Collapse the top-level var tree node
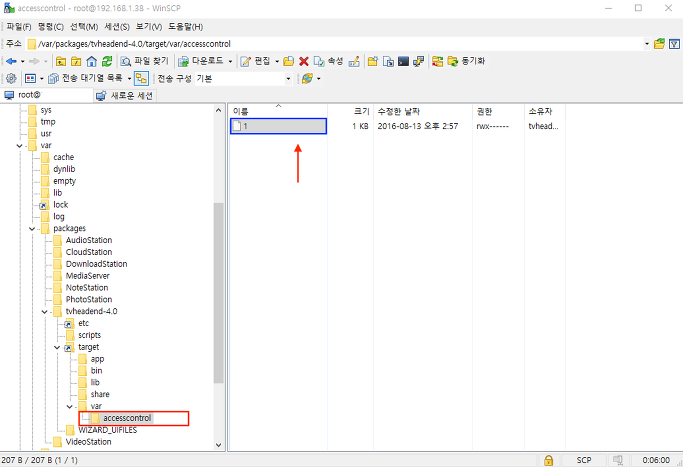 pyautogui.click(x=19, y=146)
